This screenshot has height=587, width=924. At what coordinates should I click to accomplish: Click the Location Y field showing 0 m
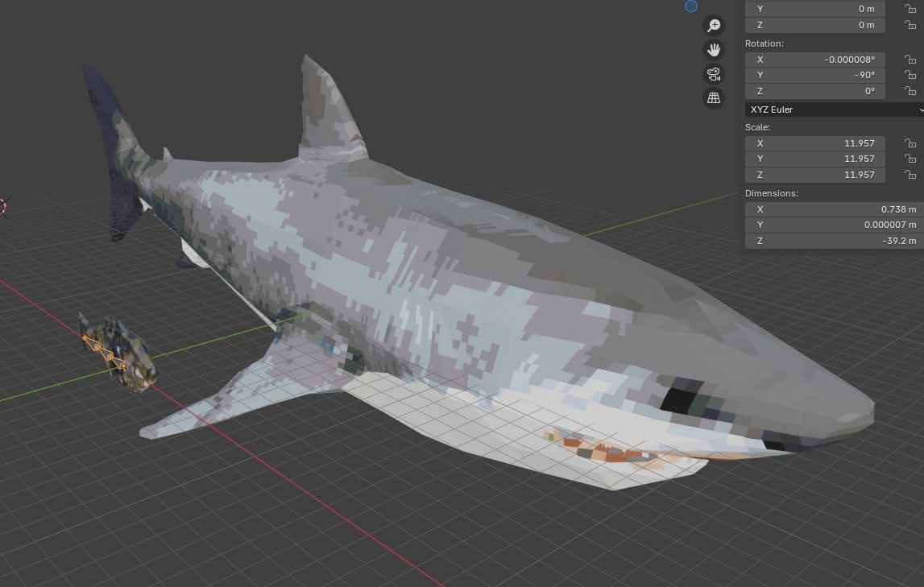[814, 9]
